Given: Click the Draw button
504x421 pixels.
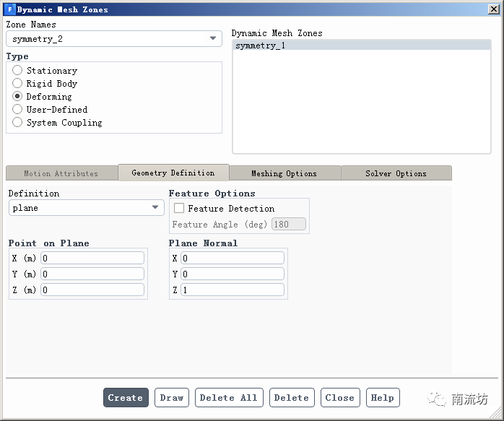Looking at the screenshot, I should pos(172,398).
